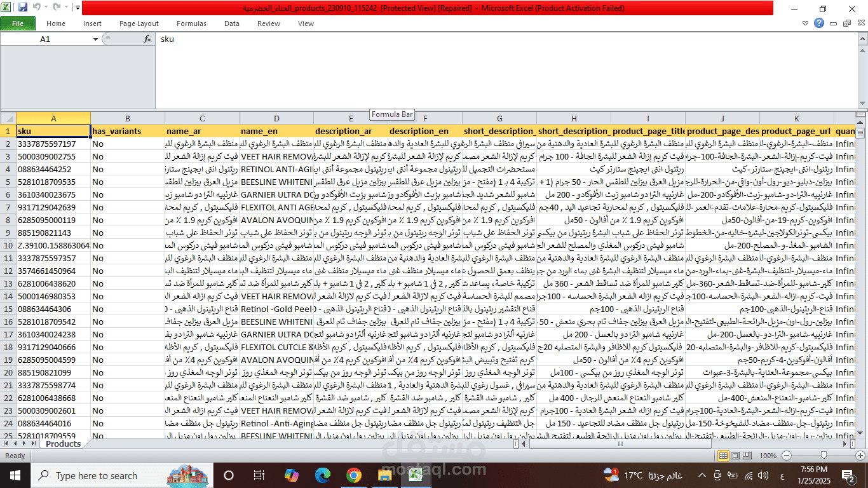Launch Google Chrome from the taskbar
Image resolution: width=868 pixels, height=488 pixels.
(x=353, y=475)
